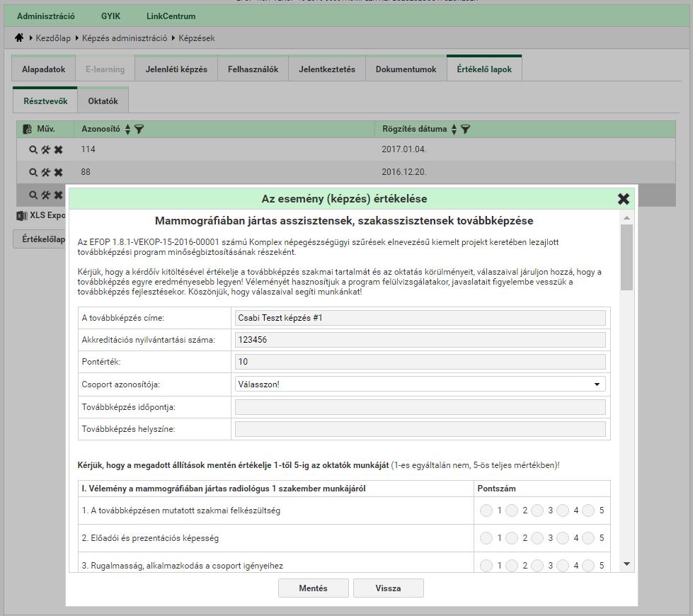
Task: Go to Képzések breadcrumb link
Action: coord(197,38)
